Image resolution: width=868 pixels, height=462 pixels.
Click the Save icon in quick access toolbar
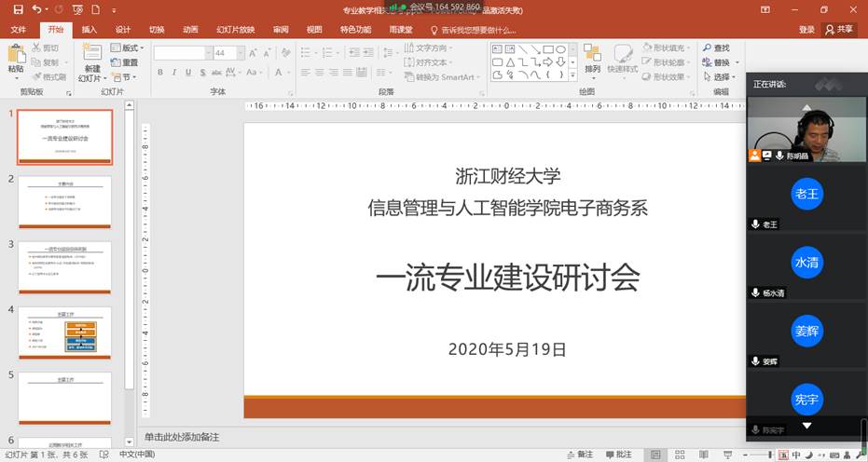(18, 9)
